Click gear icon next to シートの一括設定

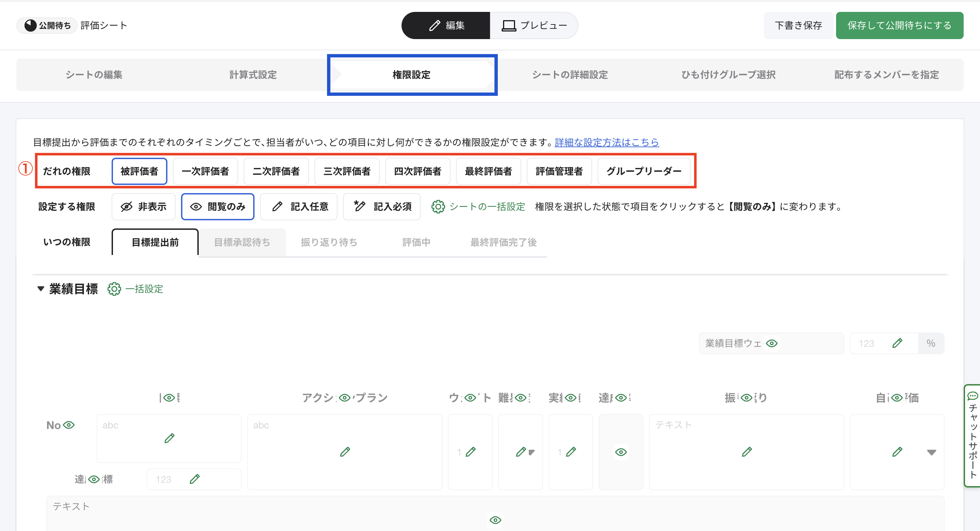(438, 206)
